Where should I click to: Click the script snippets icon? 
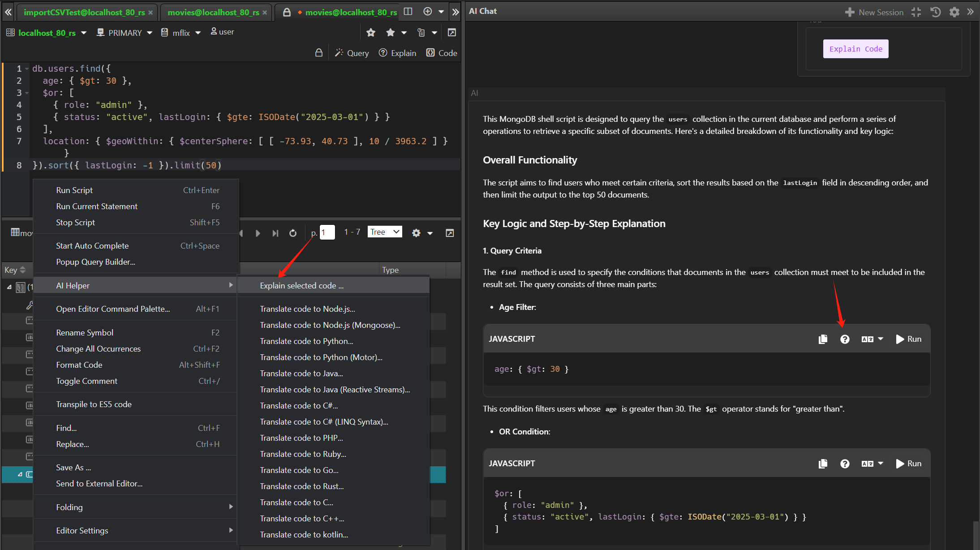(421, 32)
